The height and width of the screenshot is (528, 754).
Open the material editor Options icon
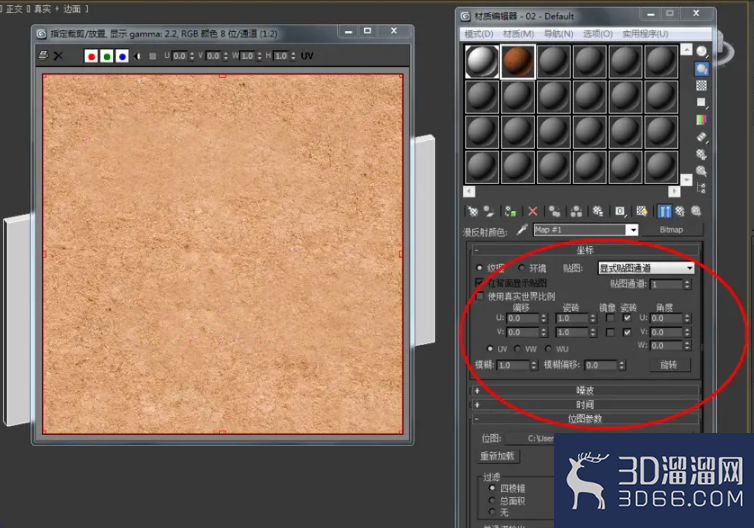click(702, 154)
